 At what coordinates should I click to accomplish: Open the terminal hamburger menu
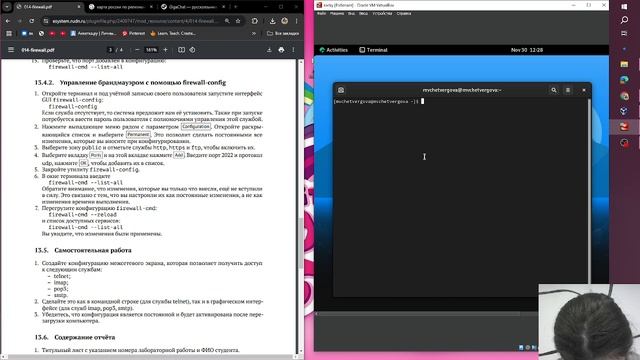point(568,90)
